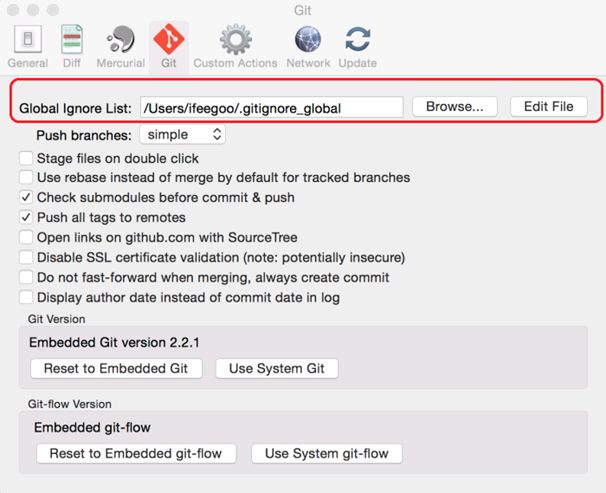Uncheck Check submodules before commit & push

pyautogui.click(x=26, y=197)
